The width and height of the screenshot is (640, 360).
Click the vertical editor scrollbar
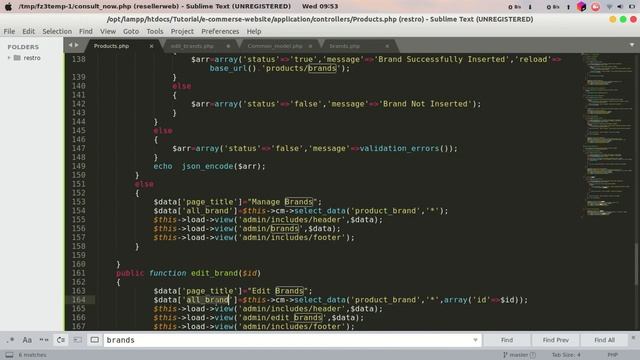pyautogui.click(x=636, y=265)
